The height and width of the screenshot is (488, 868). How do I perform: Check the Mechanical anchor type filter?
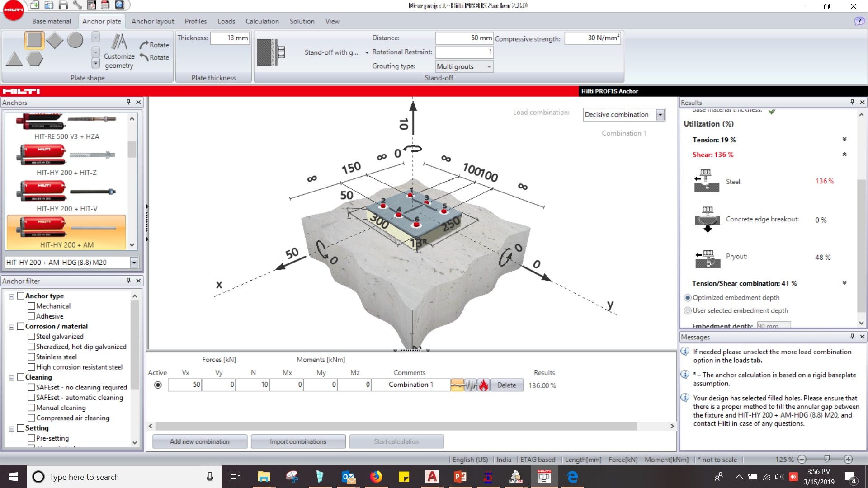[x=31, y=306]
